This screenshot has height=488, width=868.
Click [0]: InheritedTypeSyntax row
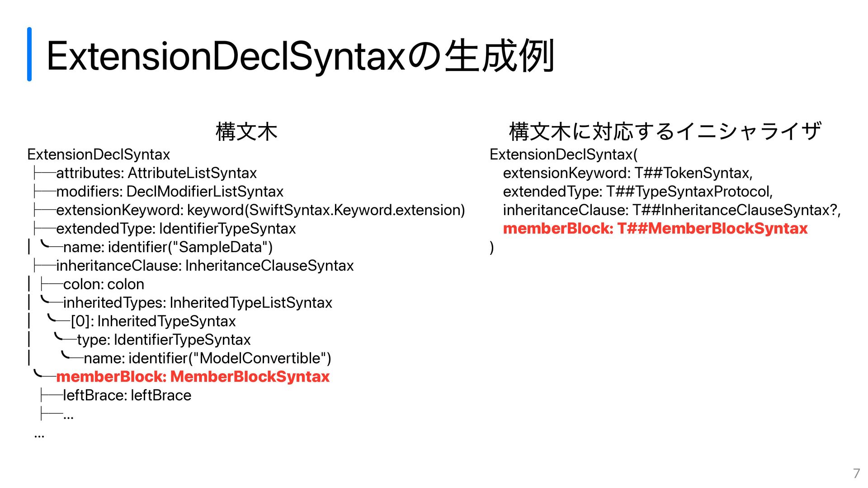(153, 321)
